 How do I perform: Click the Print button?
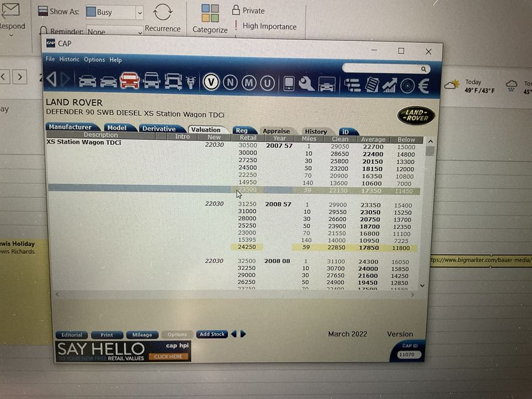tap(107, 335)
